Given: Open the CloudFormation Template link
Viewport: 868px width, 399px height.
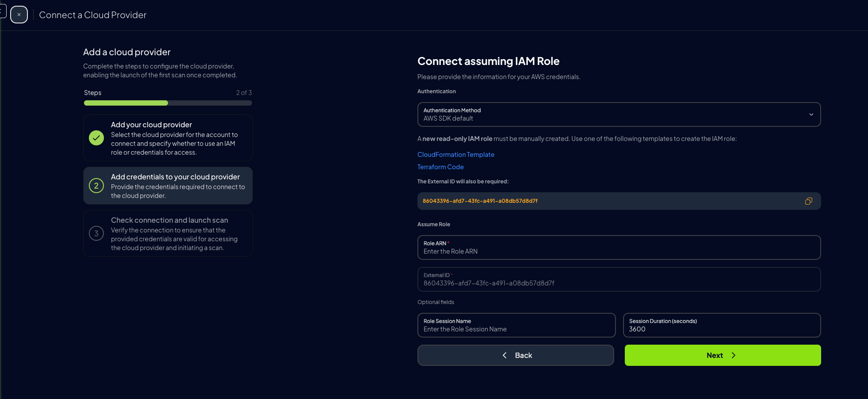Looking at the screenshot, I should pos(456,155).
